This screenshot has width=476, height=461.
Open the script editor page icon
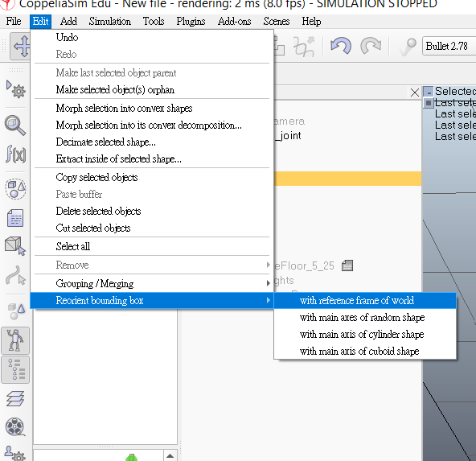pyautogui.click(x=15, y=218)
